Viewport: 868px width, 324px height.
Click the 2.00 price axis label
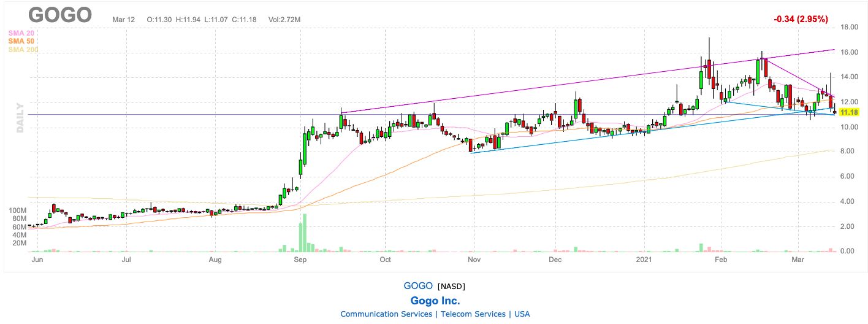click(849, 226)
